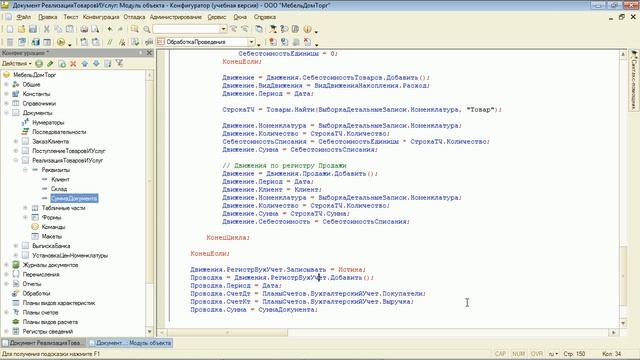
Task: Click the green Add object icon in the Configuration panel
Action: (x=39, y=64)
